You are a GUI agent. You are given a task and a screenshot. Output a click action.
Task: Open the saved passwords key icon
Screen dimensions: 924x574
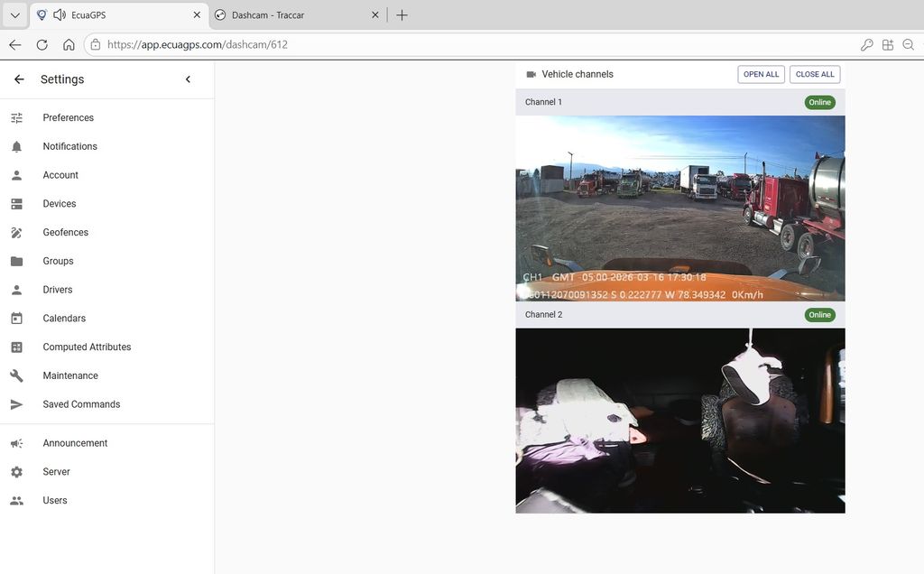pos(866,43)
